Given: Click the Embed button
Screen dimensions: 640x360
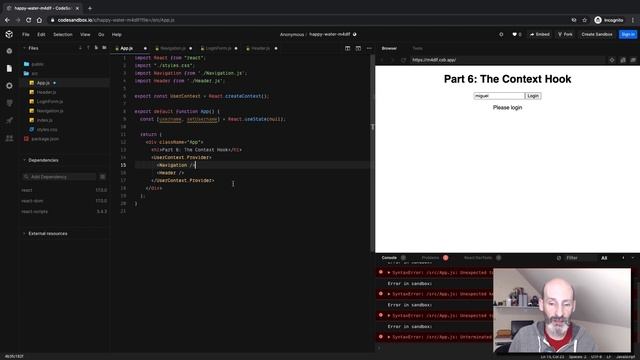Looking at the screenshot, I should point(540,35).
